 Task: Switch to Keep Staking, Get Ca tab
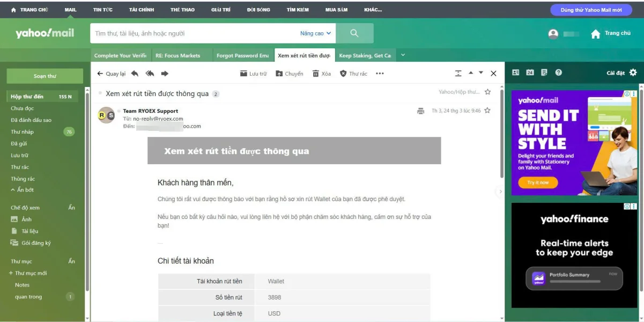365,55
